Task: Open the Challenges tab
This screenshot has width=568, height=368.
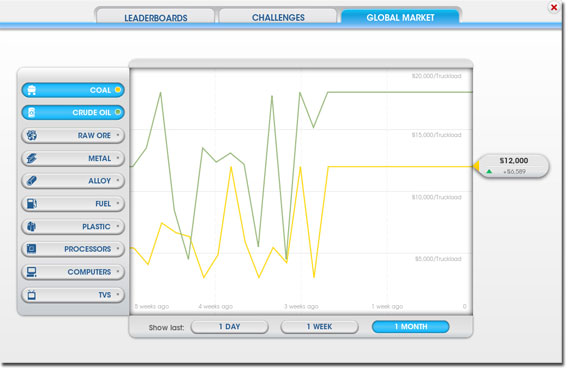Action: [278, 17]
